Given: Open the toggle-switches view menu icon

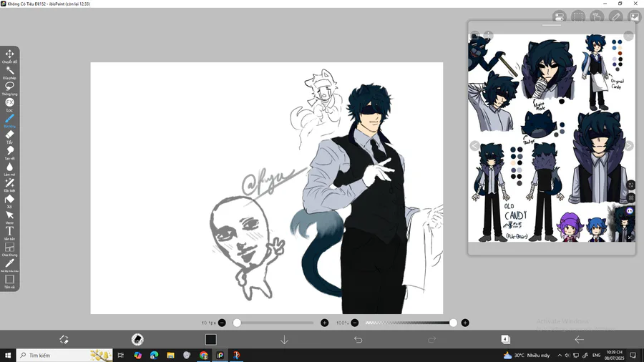Looking at the screenshot, I should click(559, 17).
